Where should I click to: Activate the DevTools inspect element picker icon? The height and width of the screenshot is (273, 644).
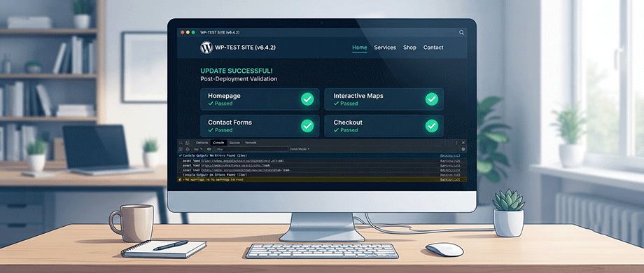tap(181, 143)
